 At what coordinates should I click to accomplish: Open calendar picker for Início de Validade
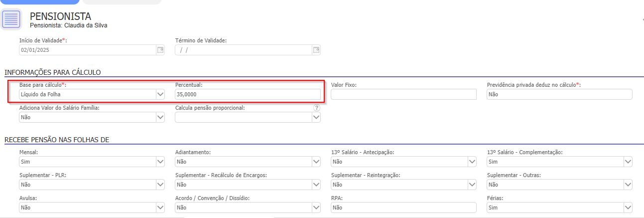tap(160, 50)
